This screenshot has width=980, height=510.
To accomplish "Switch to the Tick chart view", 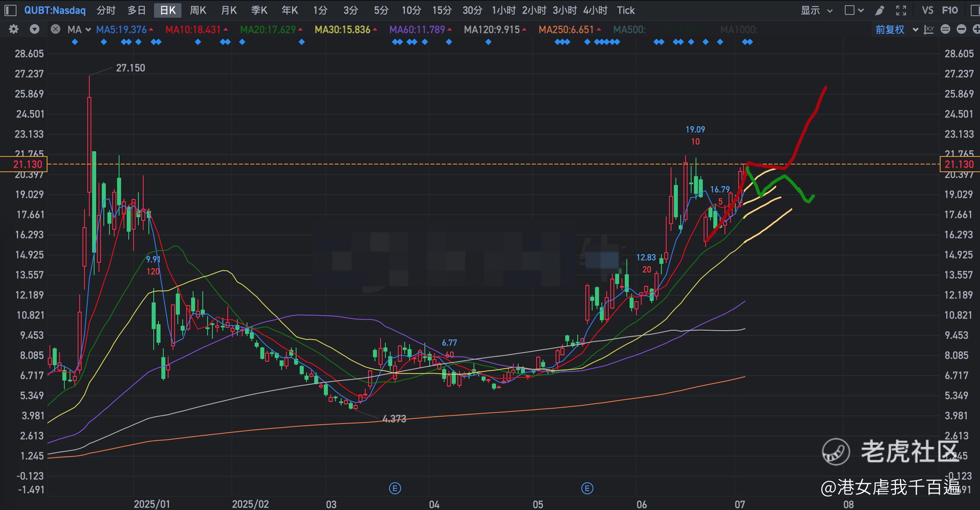I will coord(626,10).
